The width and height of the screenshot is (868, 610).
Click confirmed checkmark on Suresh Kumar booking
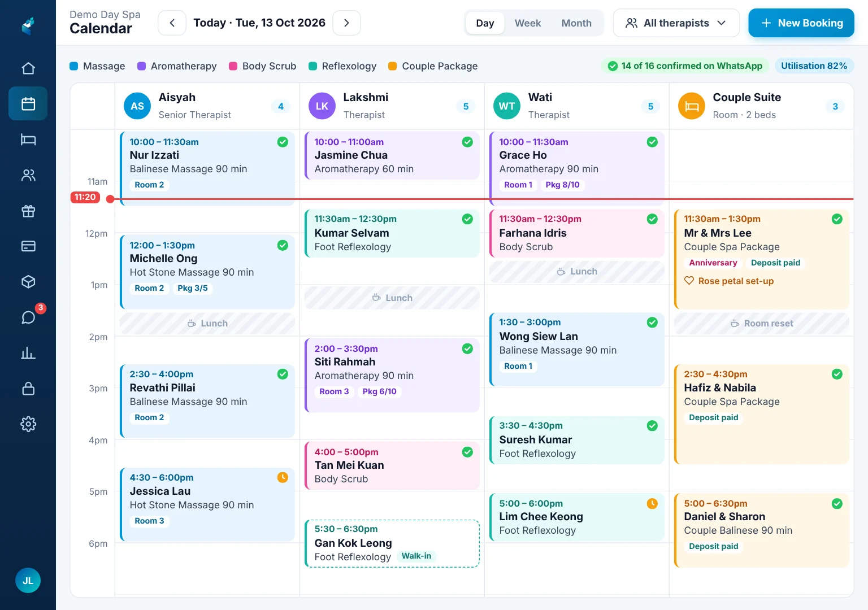coord(652,425)
